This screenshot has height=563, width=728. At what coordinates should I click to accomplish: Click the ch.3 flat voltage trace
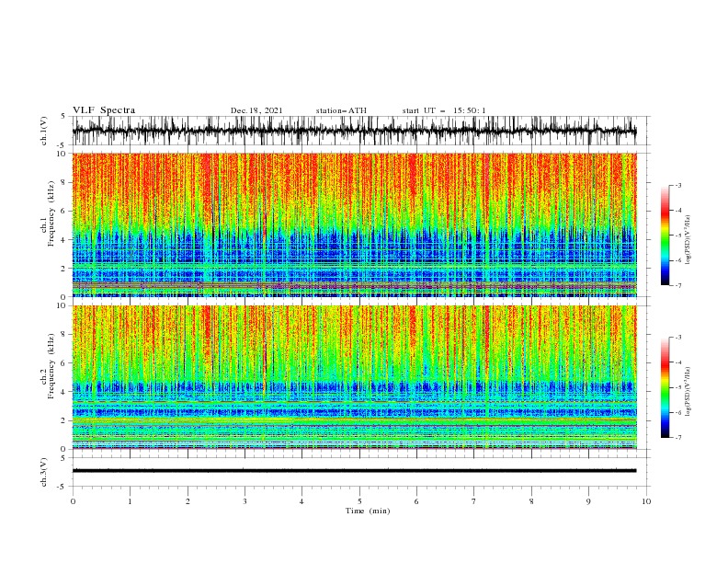click(354, 471)
